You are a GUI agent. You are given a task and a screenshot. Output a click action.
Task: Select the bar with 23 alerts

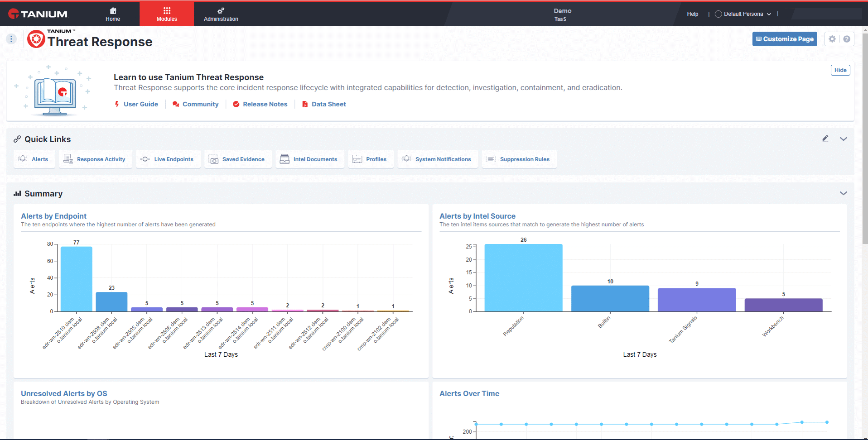(x=111, y=302)
